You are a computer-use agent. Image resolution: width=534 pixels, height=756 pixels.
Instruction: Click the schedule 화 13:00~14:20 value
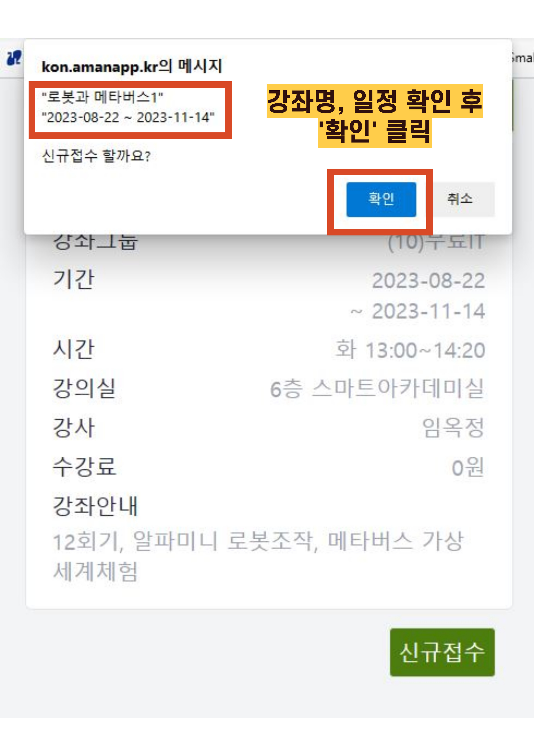[410, 350]
